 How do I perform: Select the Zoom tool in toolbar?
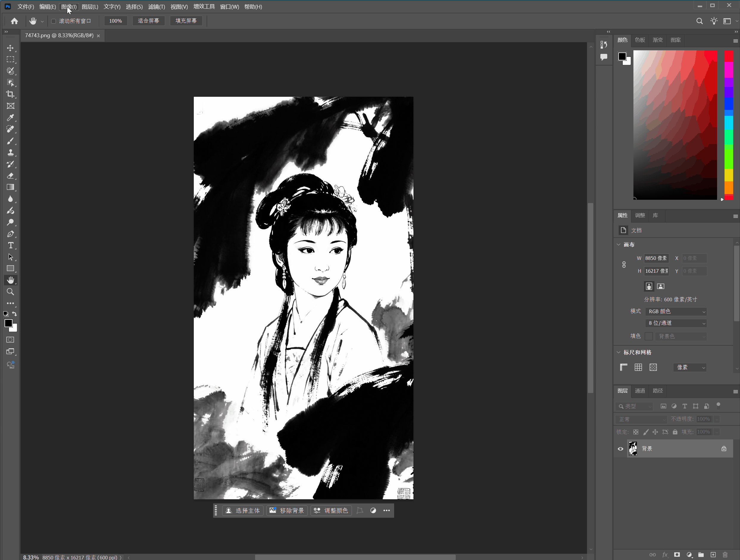(10, 292)
